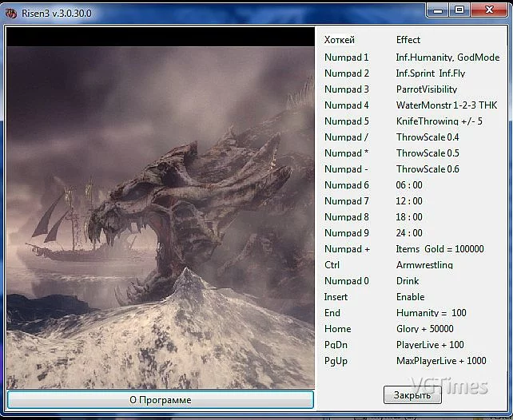This screenshot has height=420, width=513.
Task: Minimize the Risen3 trainer window
Action: 438,10
